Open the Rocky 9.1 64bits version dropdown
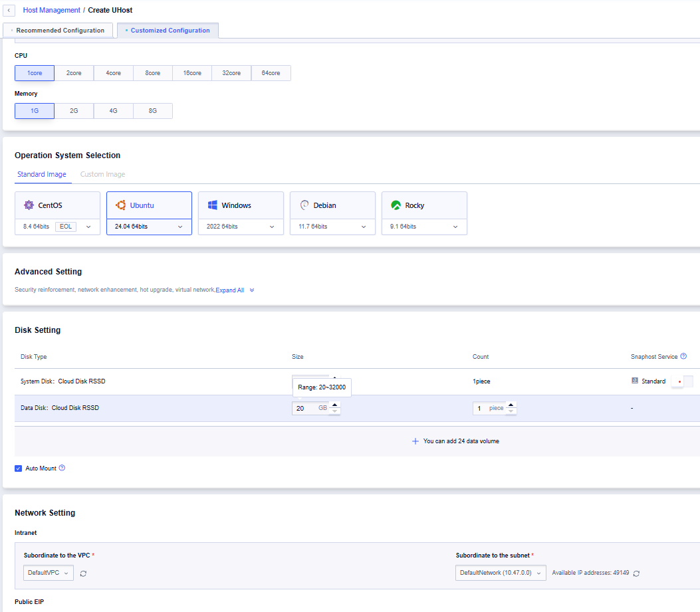This screenshot has width=700, height=612. pyautogui.click(x=425, y=227)
